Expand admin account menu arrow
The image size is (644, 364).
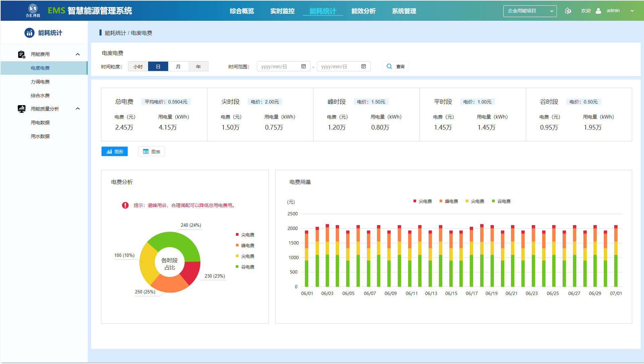[632, 11]
